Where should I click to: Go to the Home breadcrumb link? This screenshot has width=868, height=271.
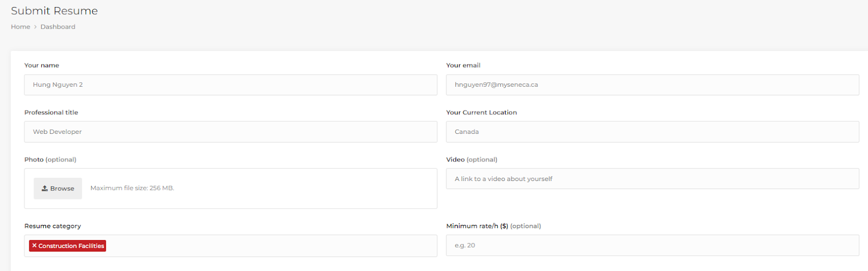click(21, 27)
